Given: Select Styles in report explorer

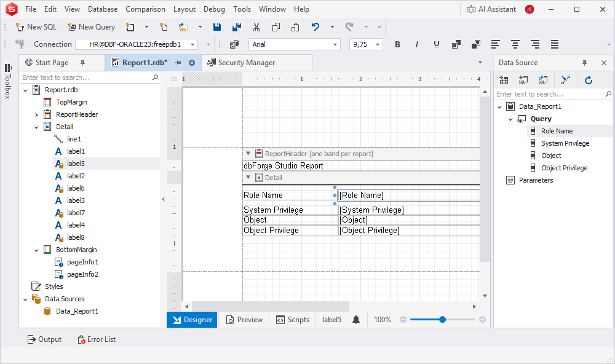Looking at the screenshot, I should [54, 287].
